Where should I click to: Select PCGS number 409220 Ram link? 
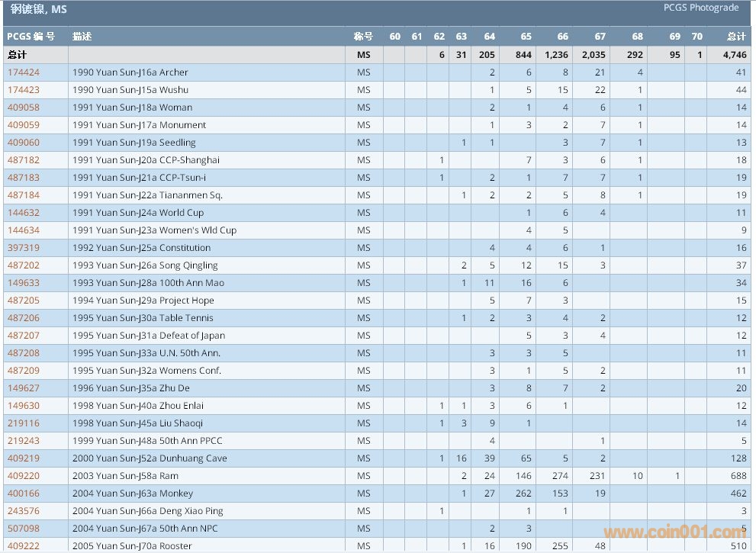[x=23, y=476]
